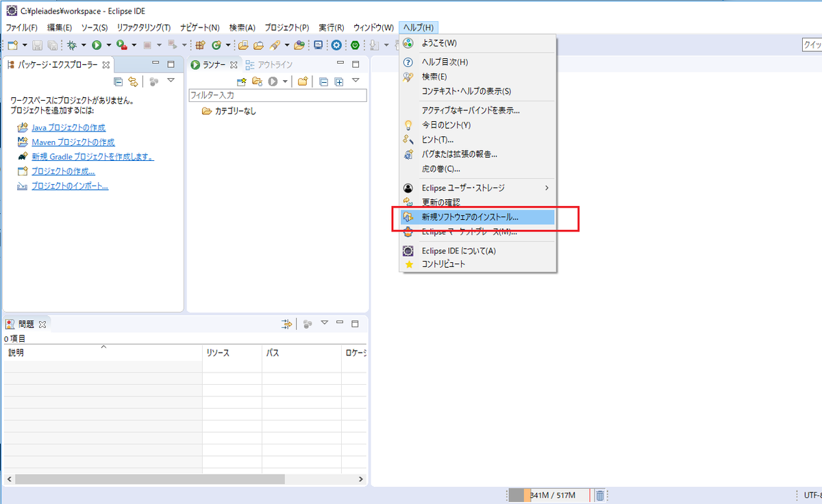
Task: Click the green Run button in main toolbar
Action: [x=97, y=45]
